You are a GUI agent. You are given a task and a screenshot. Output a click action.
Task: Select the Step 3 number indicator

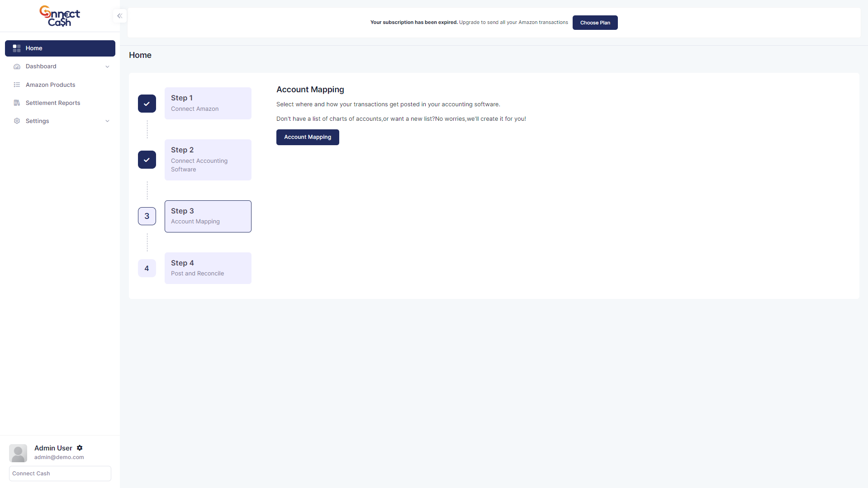[x=147, y=216]
